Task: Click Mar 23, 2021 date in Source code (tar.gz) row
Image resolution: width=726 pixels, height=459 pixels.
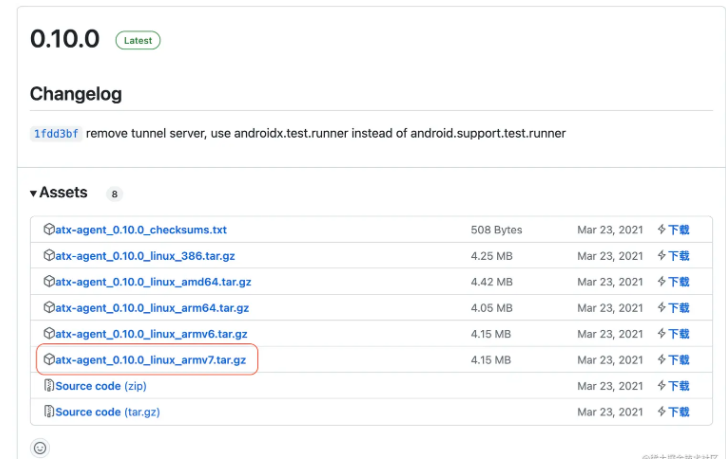Action: pyautogui.click(x=610, y=412)
